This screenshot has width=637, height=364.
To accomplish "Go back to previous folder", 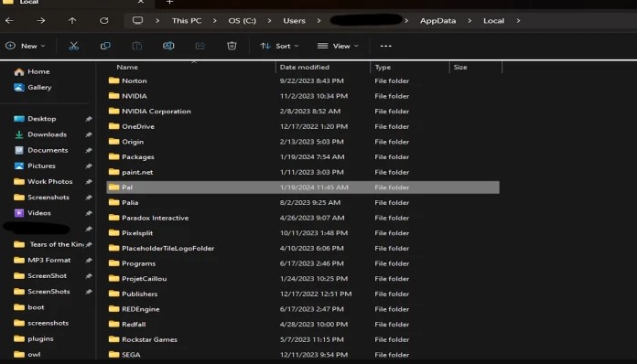I will click(10, 20).
